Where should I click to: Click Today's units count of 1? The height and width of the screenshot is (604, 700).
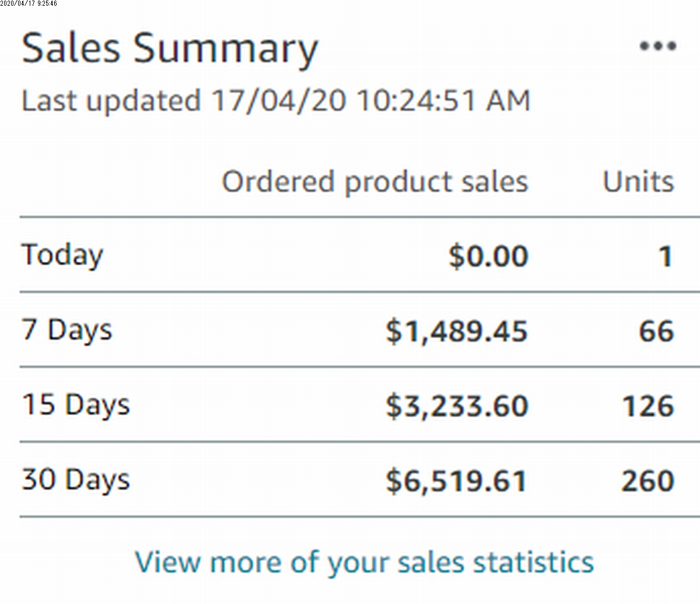[x=666, y=257]
